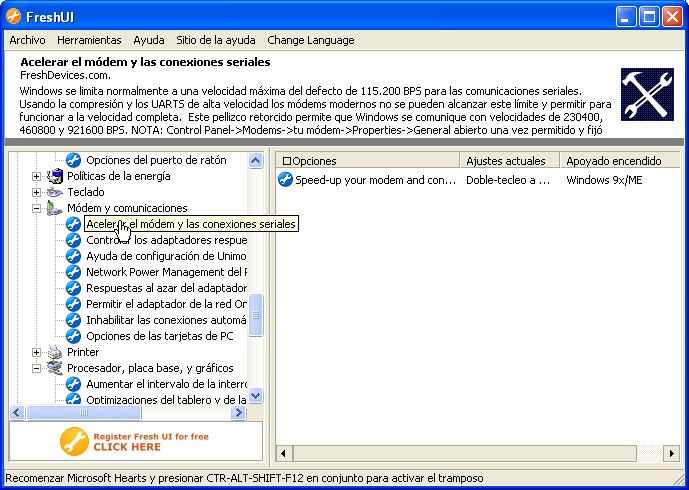Open the Ayuda menu
The width and height of the screenshot is (689, 490).
pos(149,40)
